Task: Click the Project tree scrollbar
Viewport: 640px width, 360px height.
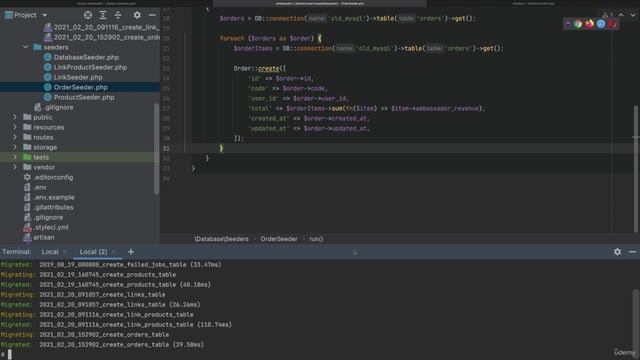Action: point(156,149)
